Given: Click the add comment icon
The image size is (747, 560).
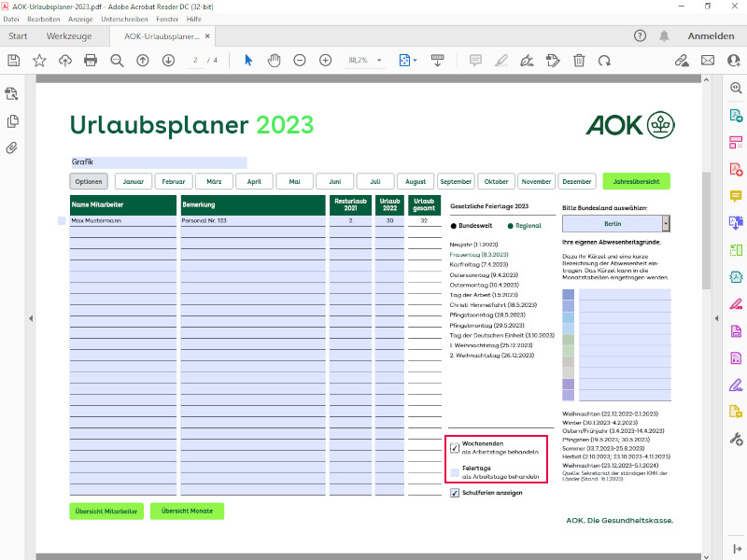Looking at the screenshot, I should 475,61.
